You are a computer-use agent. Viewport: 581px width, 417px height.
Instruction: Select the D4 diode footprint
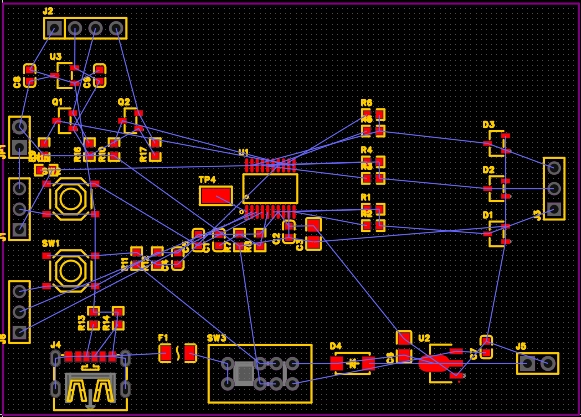click(352, 364)
